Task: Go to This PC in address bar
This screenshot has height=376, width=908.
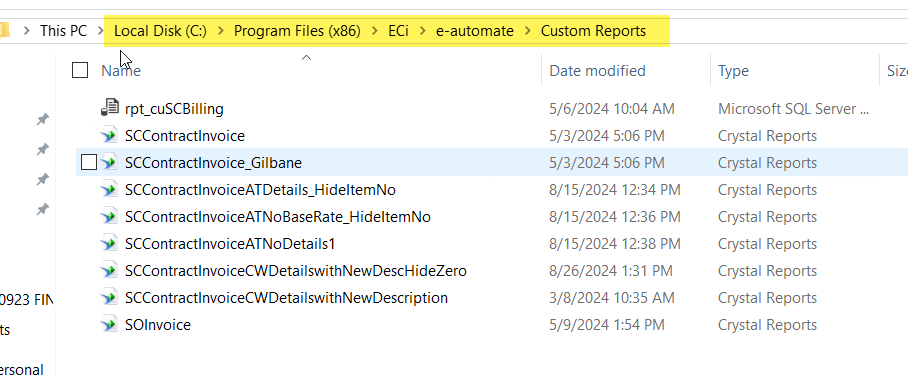Action: coord(63,31)
